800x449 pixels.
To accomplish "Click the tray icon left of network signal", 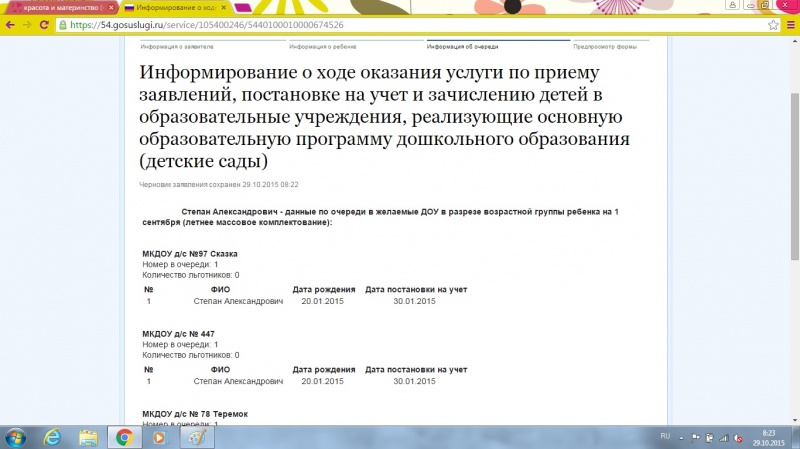I will pos(709,438).
